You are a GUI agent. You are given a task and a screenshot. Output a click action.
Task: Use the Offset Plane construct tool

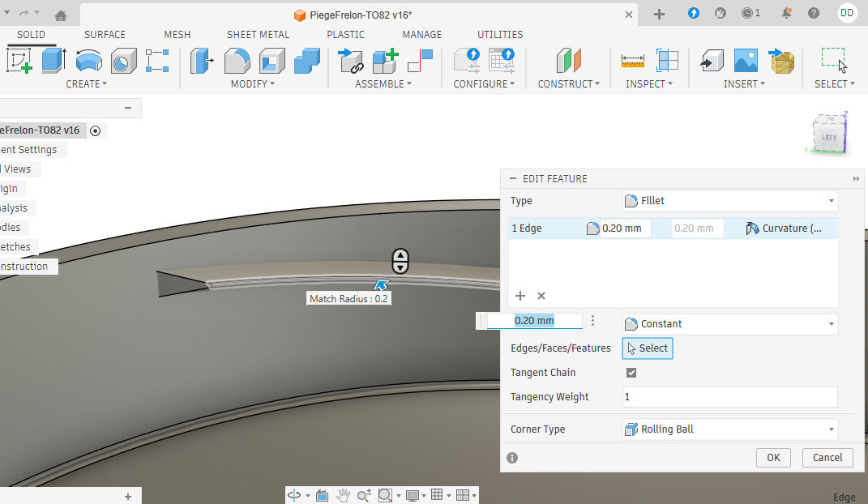coord(569,61)
